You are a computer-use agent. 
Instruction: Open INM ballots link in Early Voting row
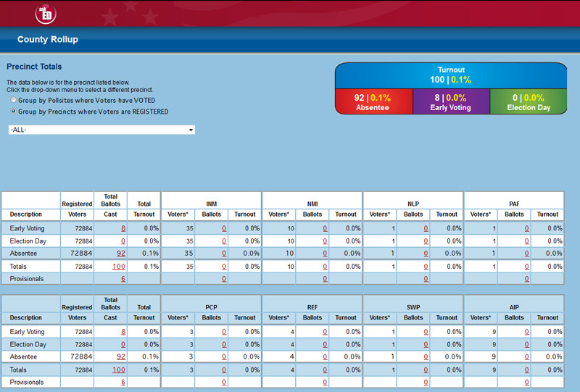[x=224, y=228]
